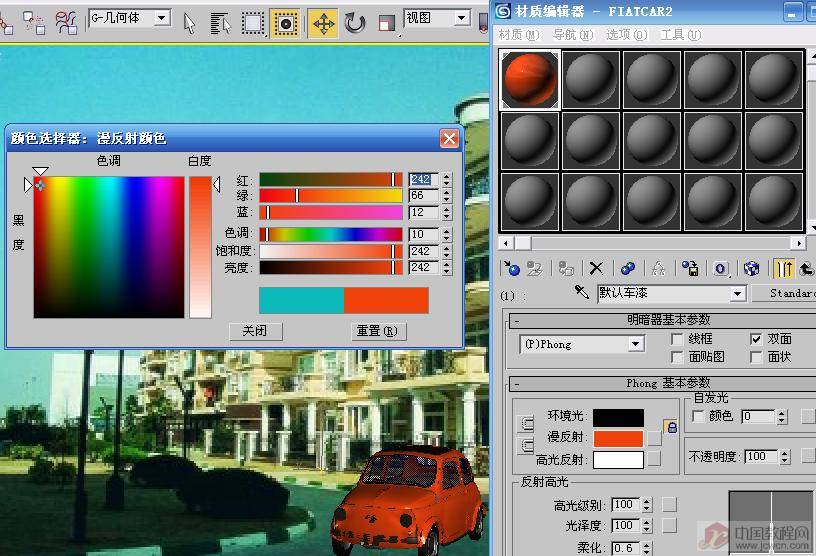816x556 pixels.
Task: Click the 红 value spinner arrows
Action: point(447,180)
